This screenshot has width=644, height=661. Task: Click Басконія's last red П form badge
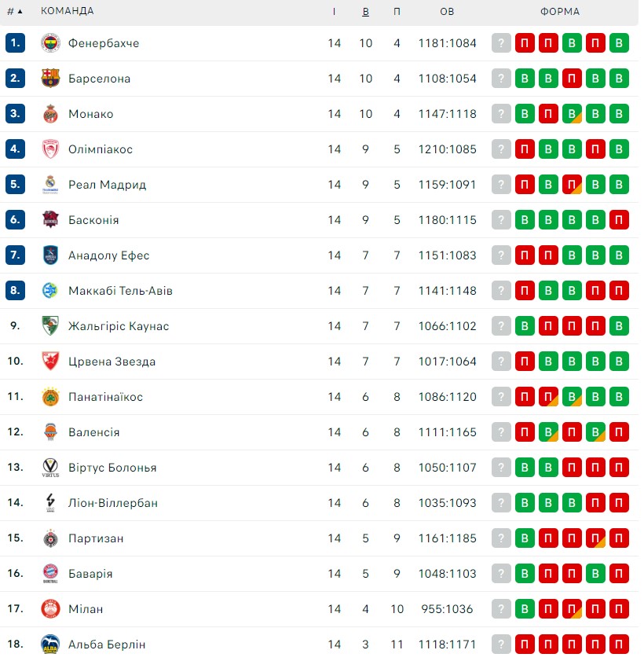[x=619, y=220]
